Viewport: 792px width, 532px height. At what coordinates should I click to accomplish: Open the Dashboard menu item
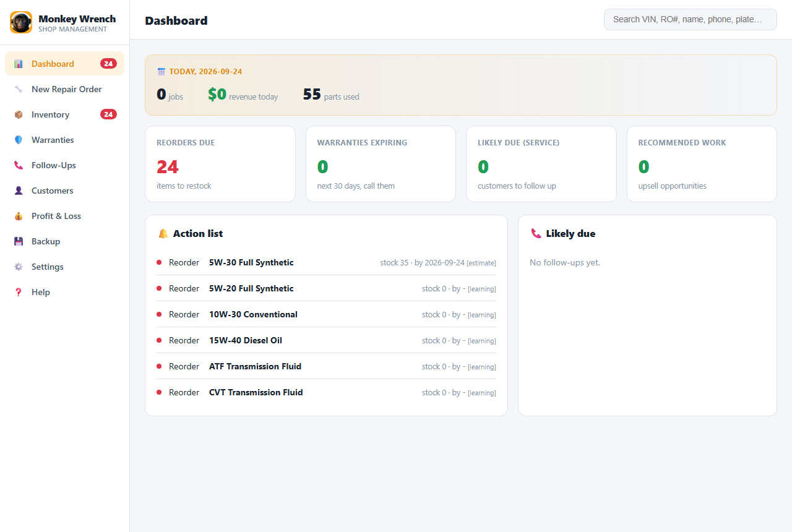(64, 64)
